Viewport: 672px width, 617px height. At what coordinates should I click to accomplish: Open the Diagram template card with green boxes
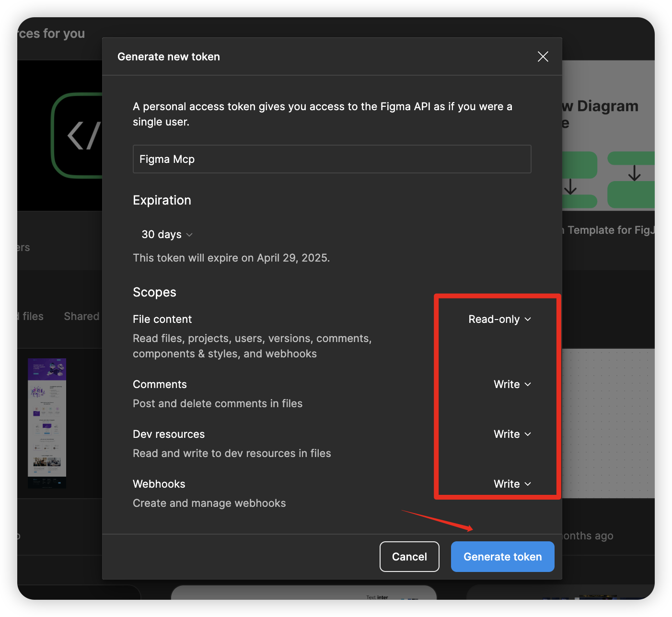(x=608, y=136)
